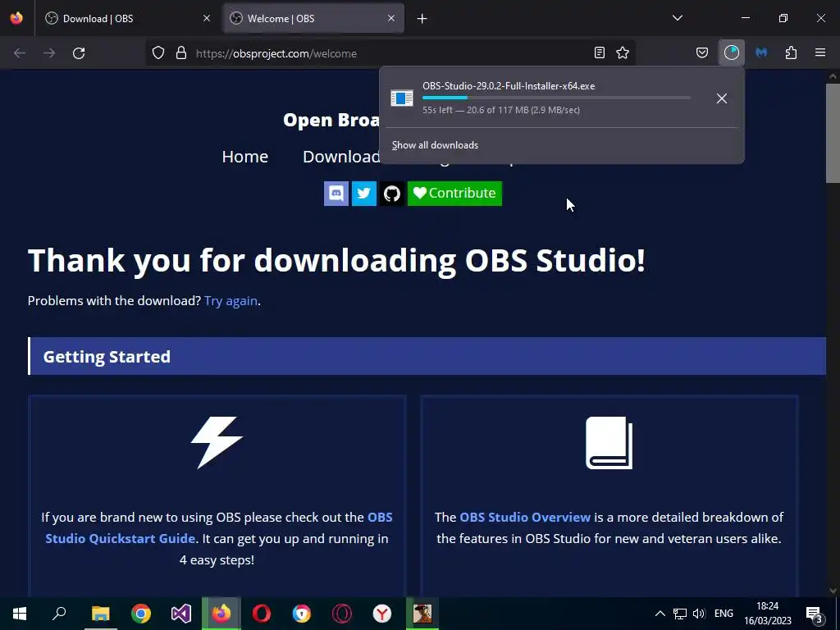Open OBS Discord server link
This screenshot has height=630, width=840.
point(336,194)
